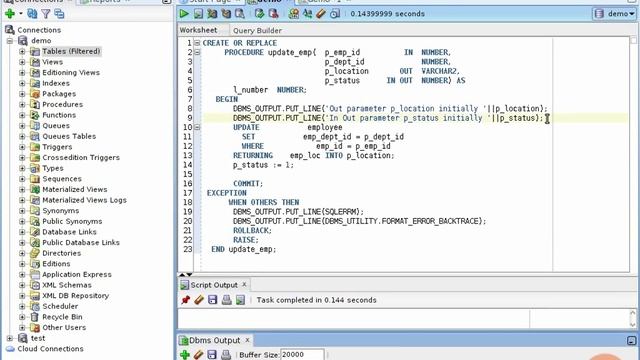Image resolution: width=640 pixels, height=360 pixels.
Task: Expand the Triggers node
Action: (x=22, y=147)
